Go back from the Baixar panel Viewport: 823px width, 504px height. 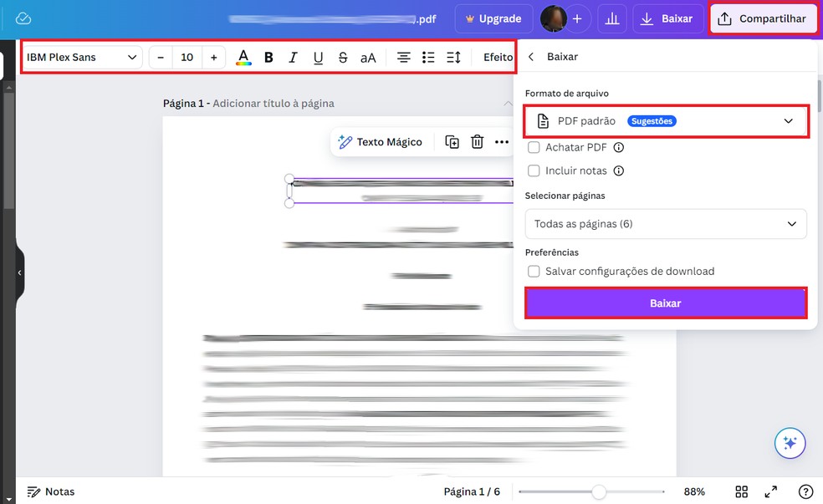(530, 57)
